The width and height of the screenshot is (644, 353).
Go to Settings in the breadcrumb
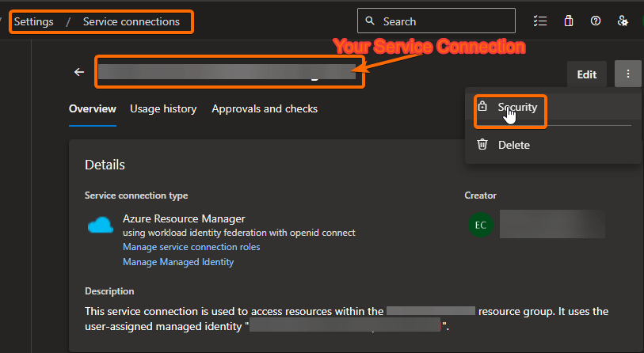[x=34, y=21]
